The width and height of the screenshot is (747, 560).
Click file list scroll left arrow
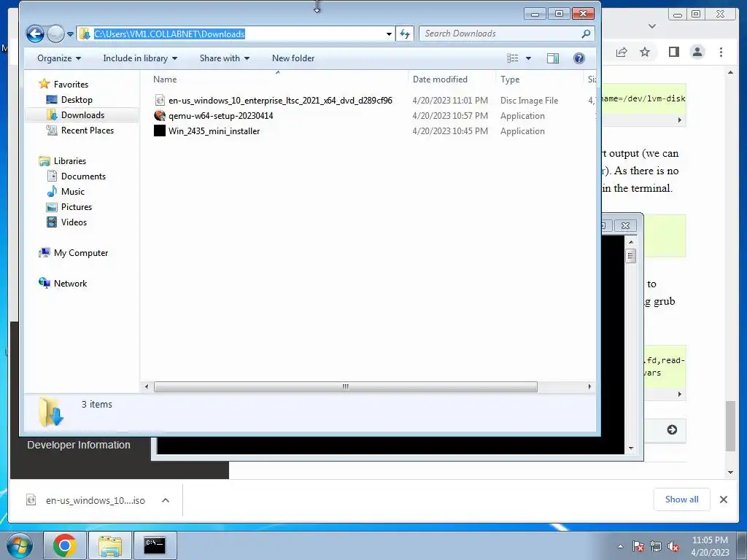point(146,386)
